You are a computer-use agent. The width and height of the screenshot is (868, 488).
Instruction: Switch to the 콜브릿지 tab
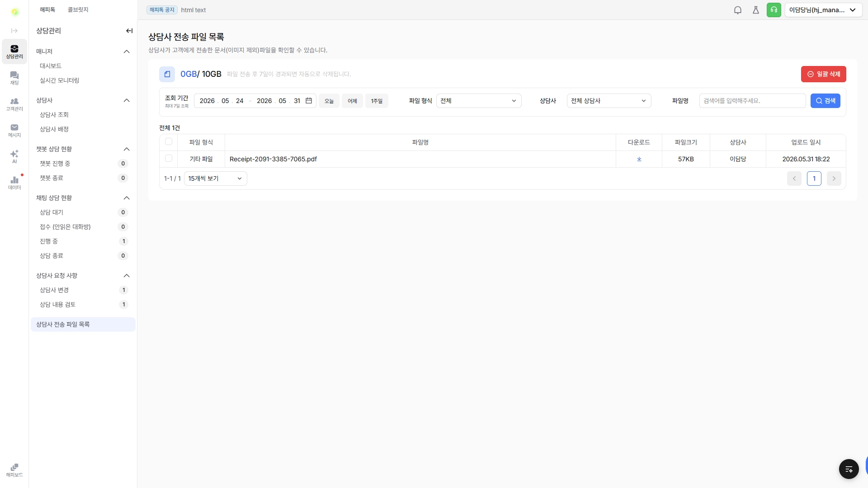(78, 9)
